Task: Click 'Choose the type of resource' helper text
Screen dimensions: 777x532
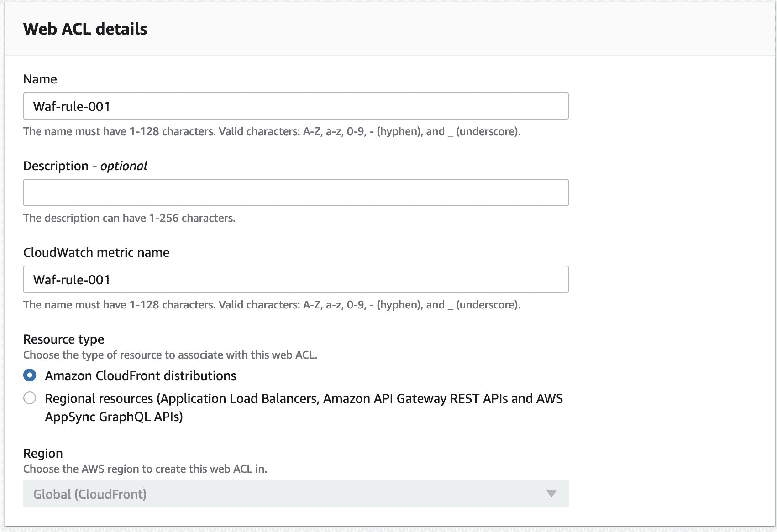Action: pos(170,355)
